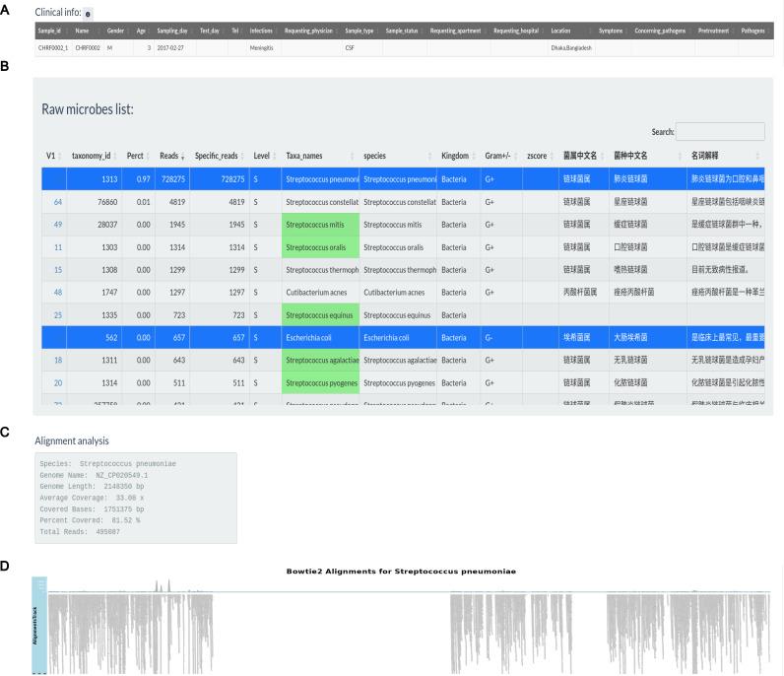Sort table by taxonomy_id column
Screen dimensions: 784x676
point(92,156)
